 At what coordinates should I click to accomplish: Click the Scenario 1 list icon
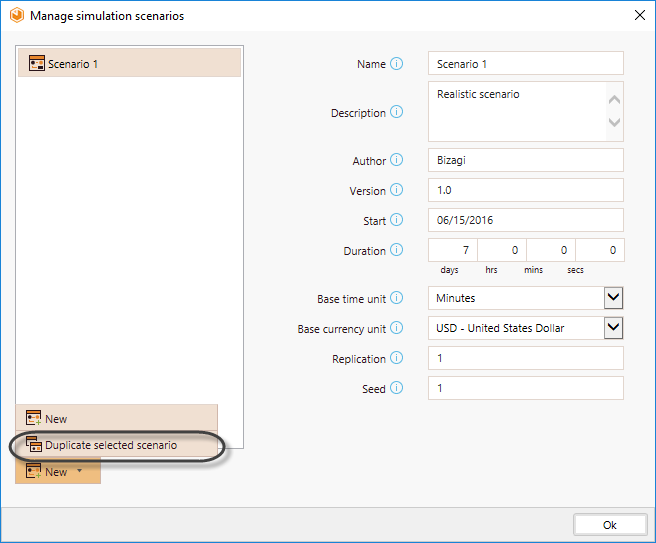click(37, 63)
